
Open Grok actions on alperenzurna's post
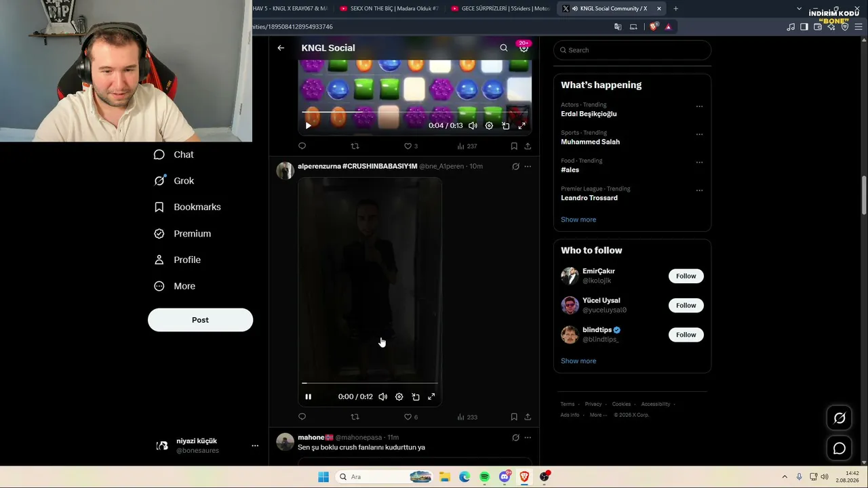click(515, 166)
